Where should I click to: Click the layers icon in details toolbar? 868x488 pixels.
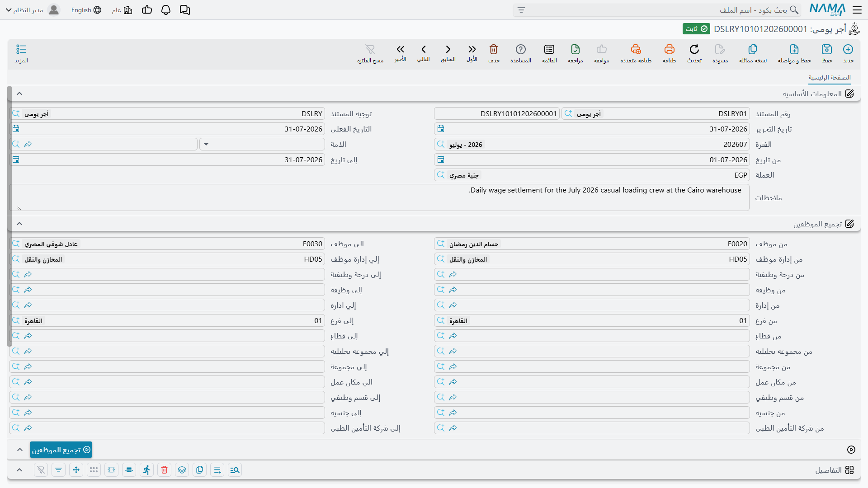click(182, 470)
